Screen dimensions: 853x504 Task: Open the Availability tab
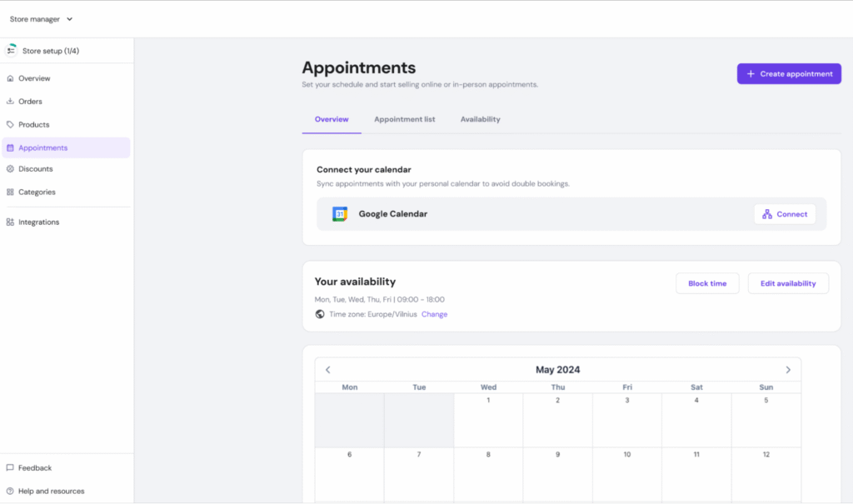point(480,119)
